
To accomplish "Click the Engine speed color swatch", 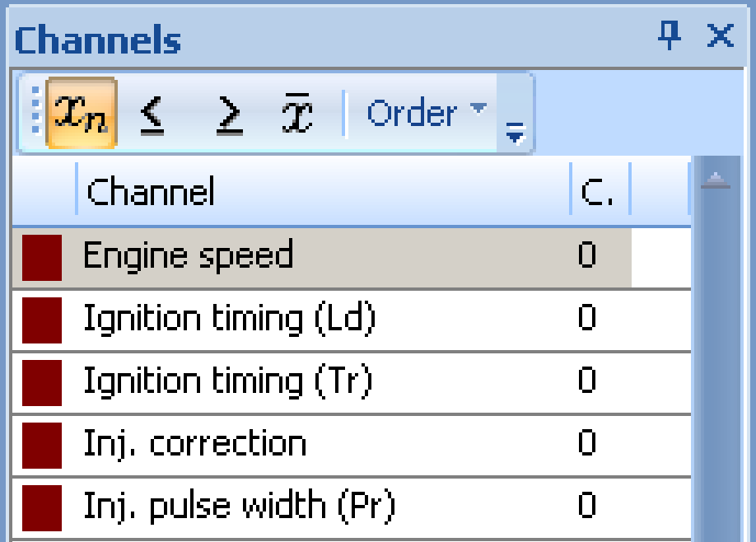I will (x=42, y=258).
